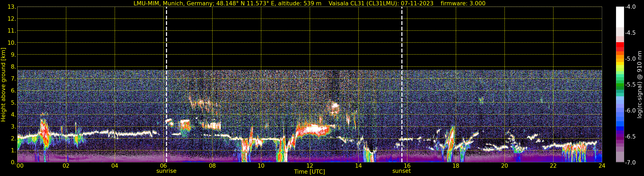Viewport: 644px width, 176px height.
Task: Click the white dashed sunset marker line
Action: 402,85
